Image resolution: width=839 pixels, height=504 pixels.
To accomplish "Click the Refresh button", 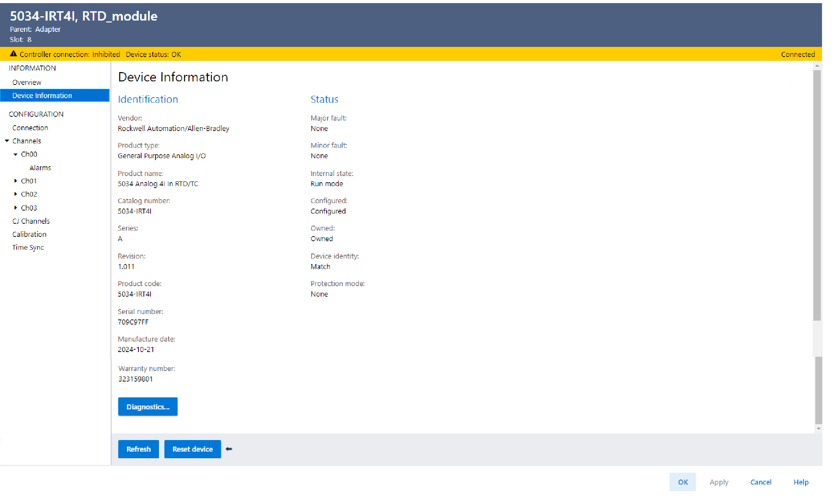I will tap(138, 449).
